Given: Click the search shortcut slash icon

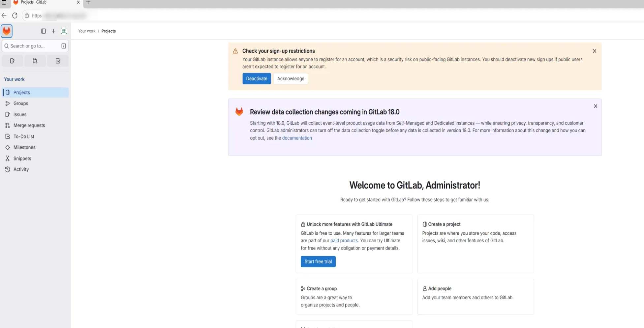Looking at the screenshot, I should coord(64,46).
